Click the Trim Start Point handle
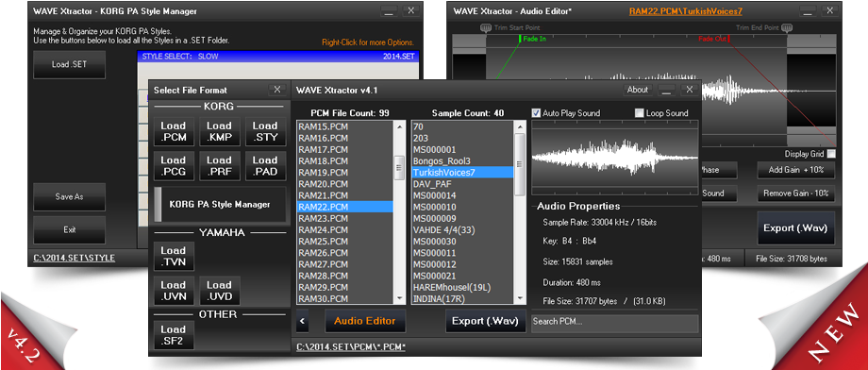 (486, 27)
